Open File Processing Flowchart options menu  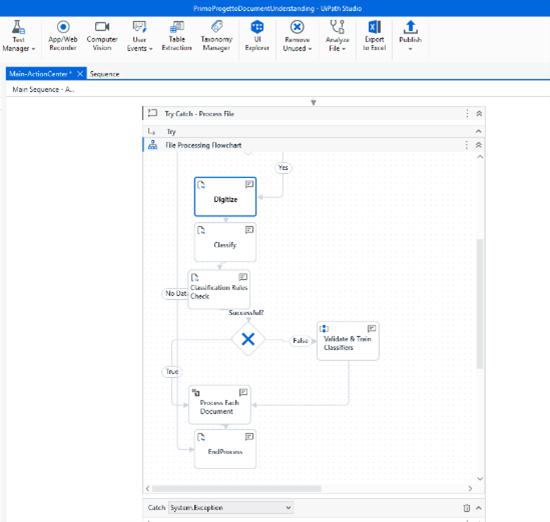(x=466, y=145)
